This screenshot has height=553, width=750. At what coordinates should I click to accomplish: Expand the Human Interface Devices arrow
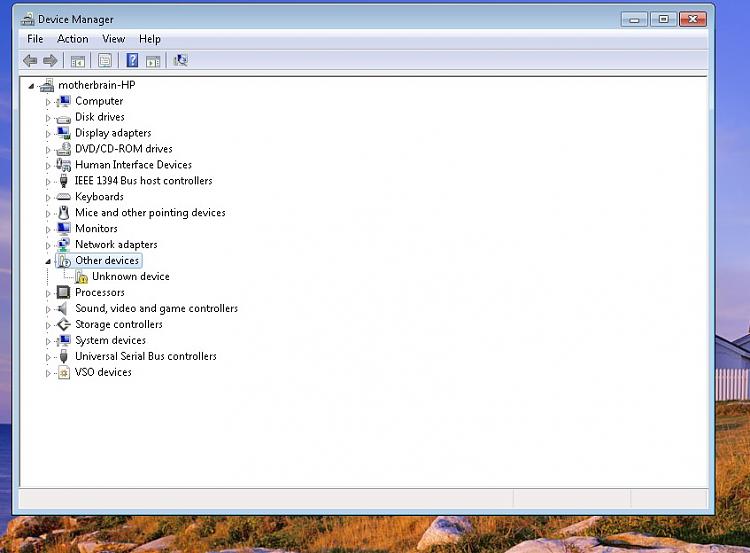[x=48, y=166]
